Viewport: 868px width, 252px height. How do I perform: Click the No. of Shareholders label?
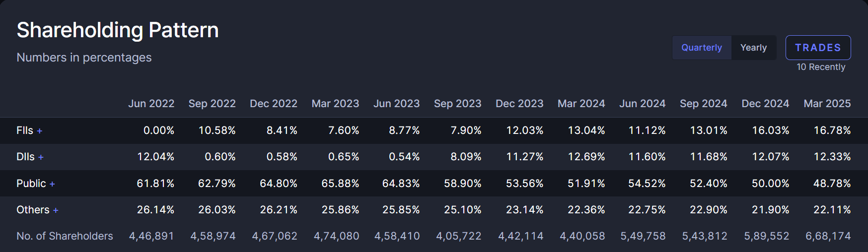[x=65, y=236]
